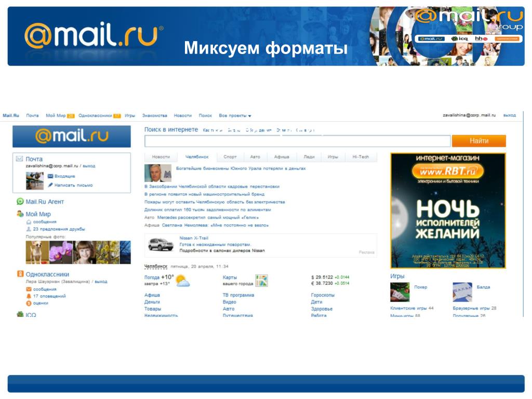Viewport: 532px width, 399px height.
Task: Select the Леди tab
Action: (x=309, y=157)
